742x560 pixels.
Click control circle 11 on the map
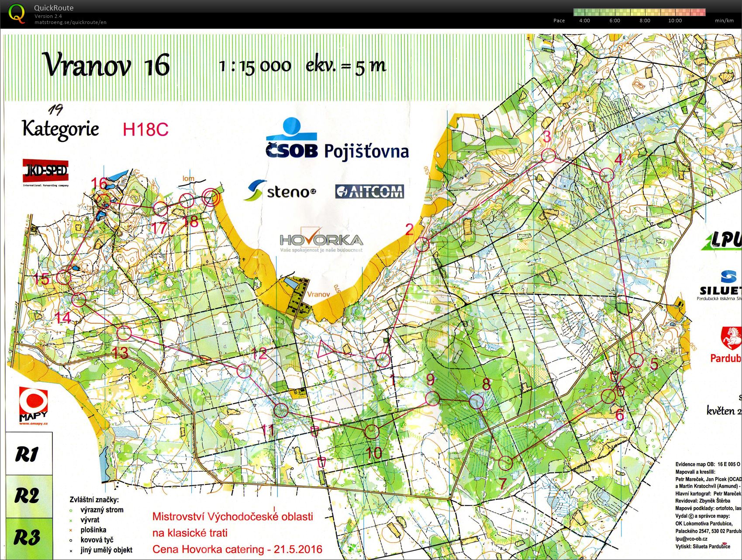281,410
